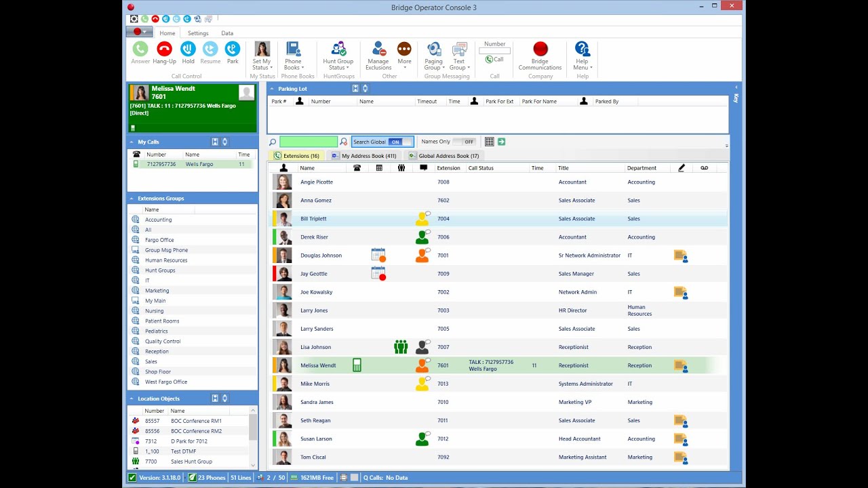Click the Location Objects vertical scrollbar
Image resolution: width=868 pixels, height=488 pixels.
pyautogui.click(x=254, y=438)
